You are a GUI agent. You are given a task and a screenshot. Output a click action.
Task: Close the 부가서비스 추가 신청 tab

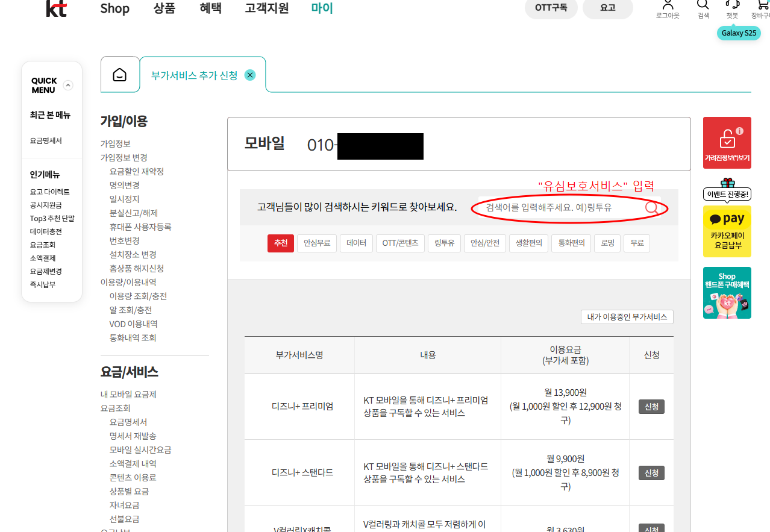pyautogui.click(x=250, y=75)
